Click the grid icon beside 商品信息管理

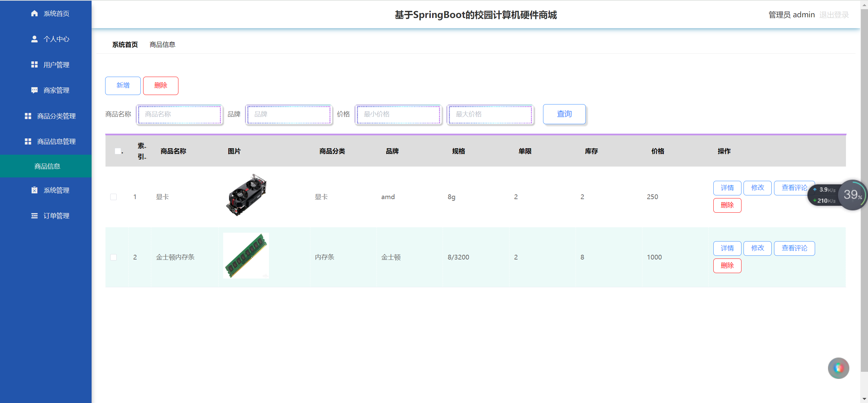click(x=28, y=141)
